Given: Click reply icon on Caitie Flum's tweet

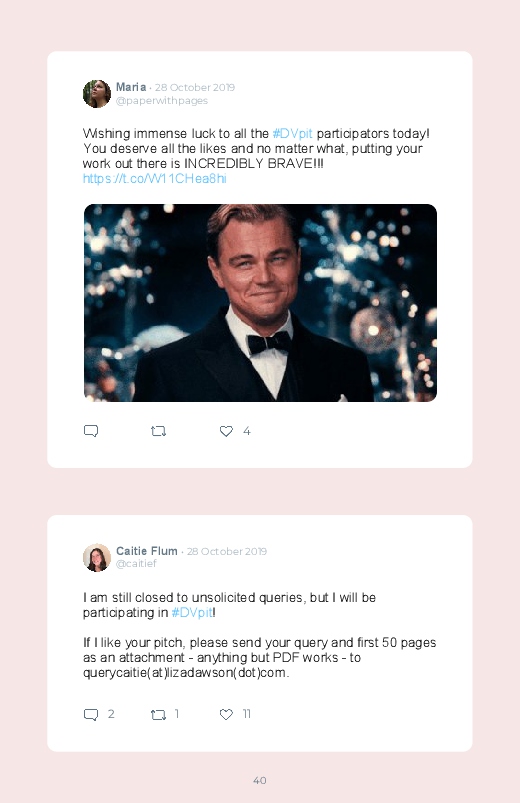Looking at the screenshot, I should pos(91,714).
